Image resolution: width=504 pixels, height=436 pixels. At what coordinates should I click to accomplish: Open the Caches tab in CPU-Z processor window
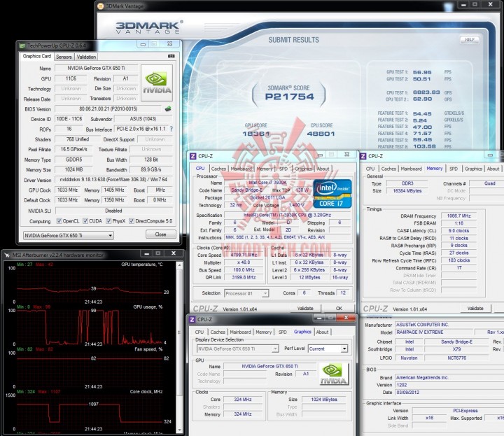[x=218, y=169]
